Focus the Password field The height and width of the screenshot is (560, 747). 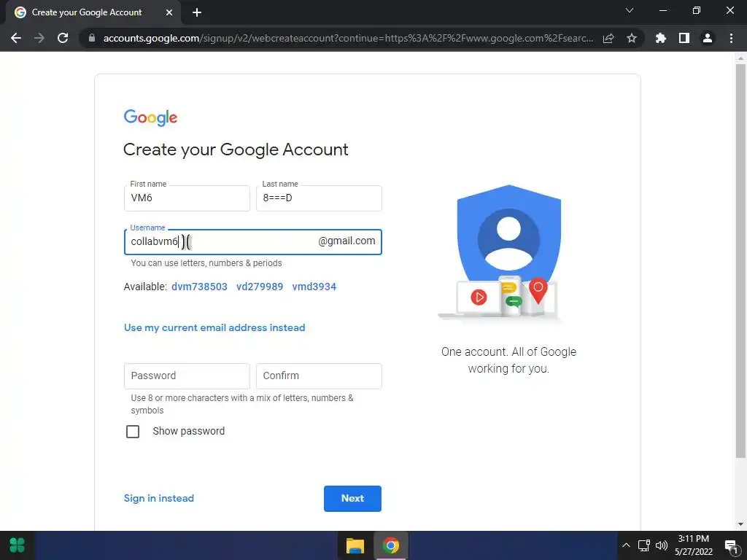tap(187, 376)
